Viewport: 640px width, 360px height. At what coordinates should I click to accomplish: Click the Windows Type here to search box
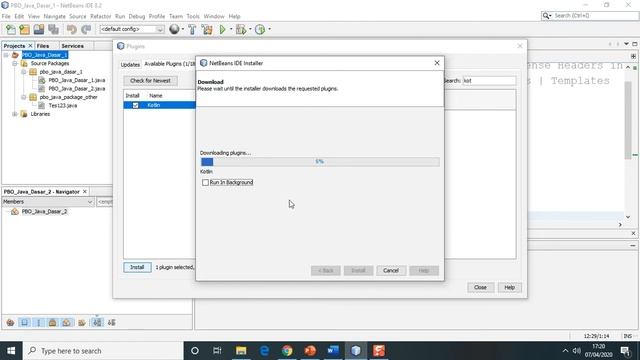[x=103, y=351]
